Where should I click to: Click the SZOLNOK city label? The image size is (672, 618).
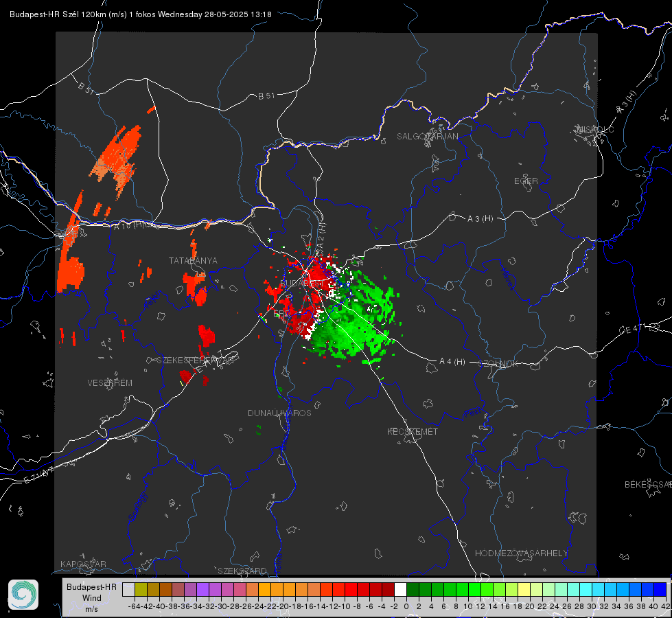click(498, 364)
